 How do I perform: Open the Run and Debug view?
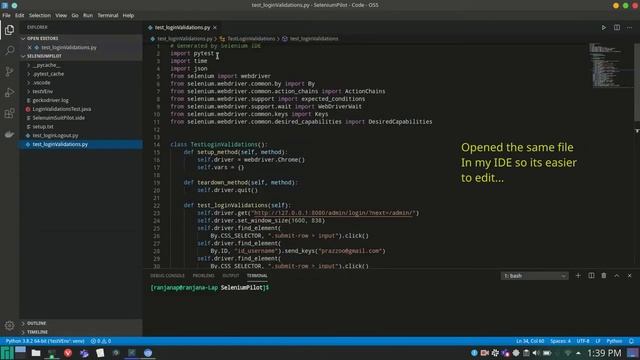coord(9,93)
